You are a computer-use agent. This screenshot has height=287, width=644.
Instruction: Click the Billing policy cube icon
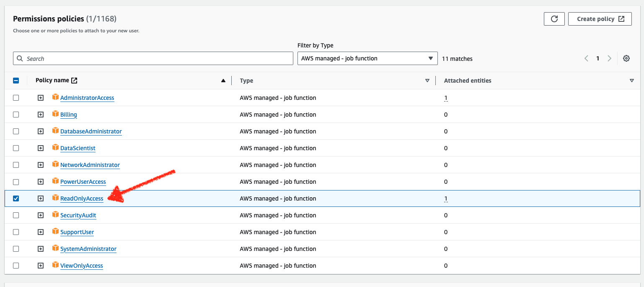click(55, 114)
